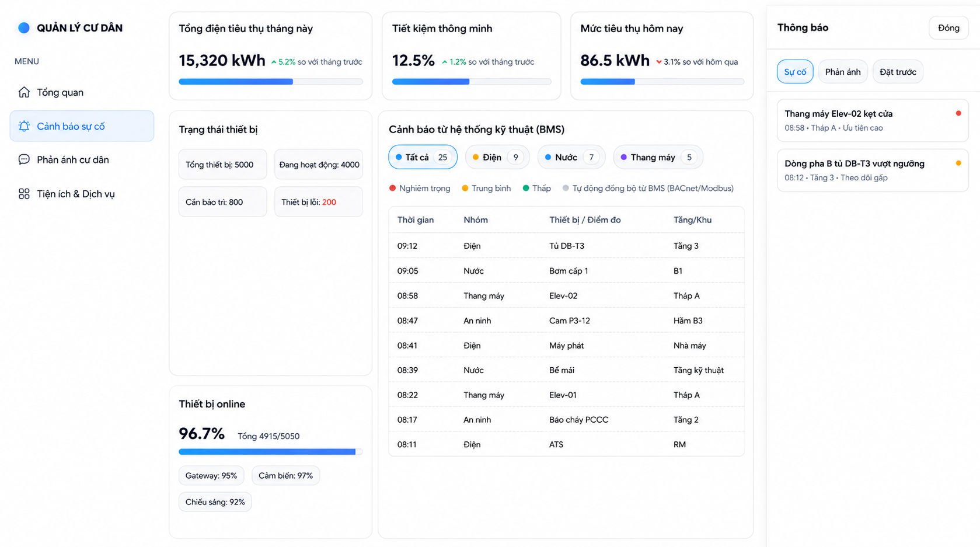
Task: Click the grid icon for Tiện ích & Dịch vụ
Action: (24, 194)
